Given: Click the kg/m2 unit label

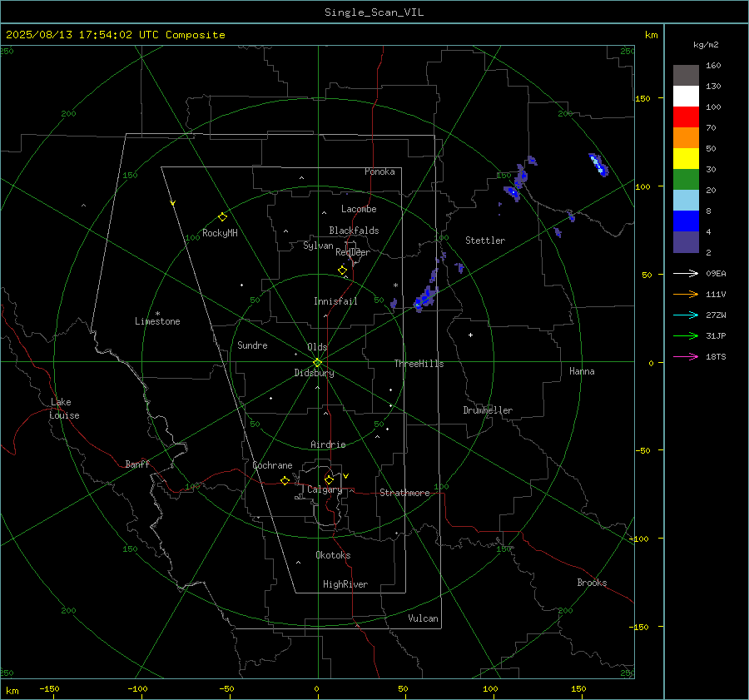Looking at the screenshot, I should 706,45.
